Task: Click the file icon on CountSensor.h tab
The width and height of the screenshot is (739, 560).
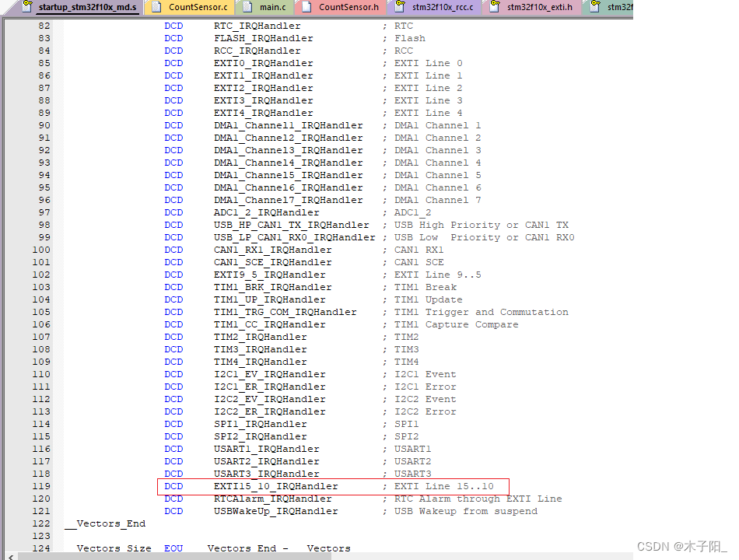Action: pos(306,6)
